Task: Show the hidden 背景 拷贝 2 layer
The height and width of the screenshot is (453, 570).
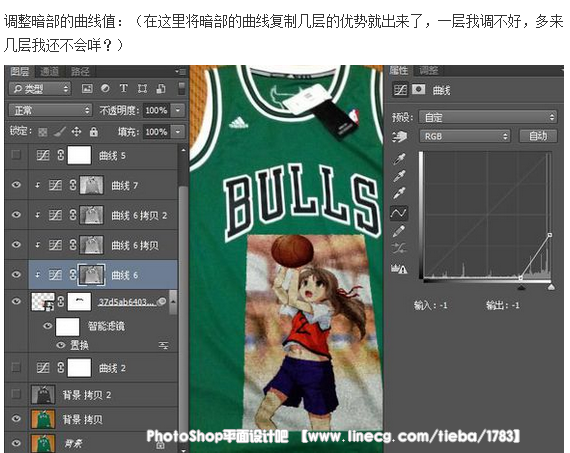Action: [16, 394]
